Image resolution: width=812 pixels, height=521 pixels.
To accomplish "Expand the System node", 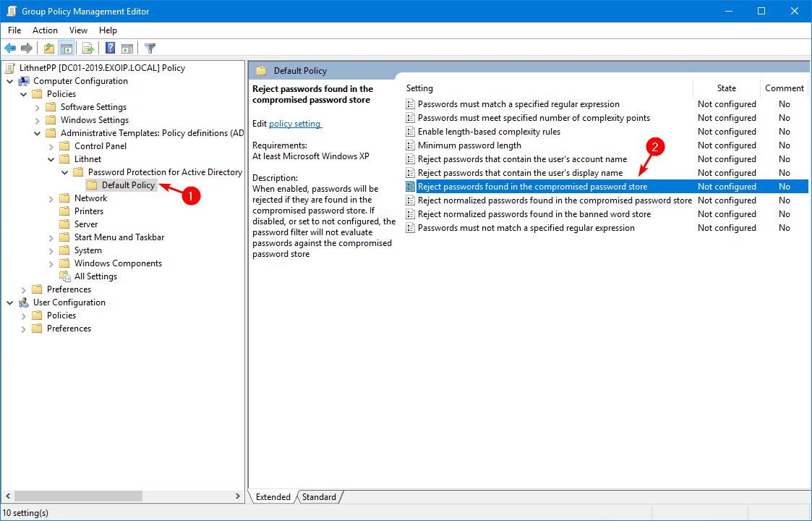I will pos(51,250).
